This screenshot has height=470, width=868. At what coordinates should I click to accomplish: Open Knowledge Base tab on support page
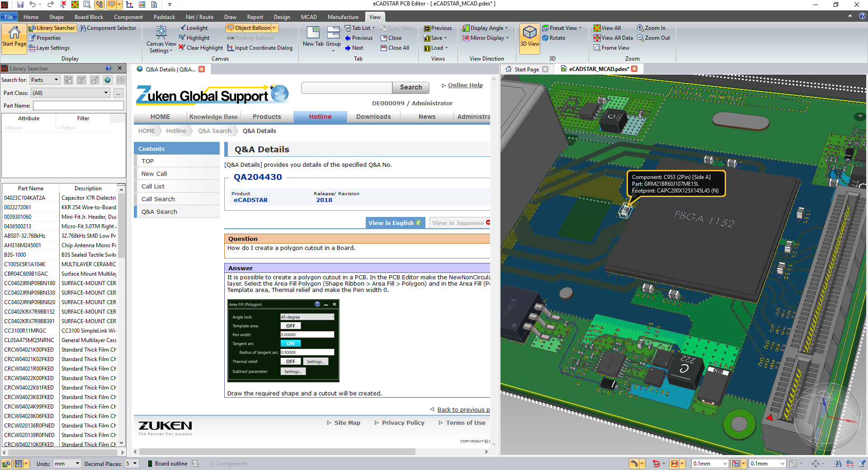pos(213,117)
